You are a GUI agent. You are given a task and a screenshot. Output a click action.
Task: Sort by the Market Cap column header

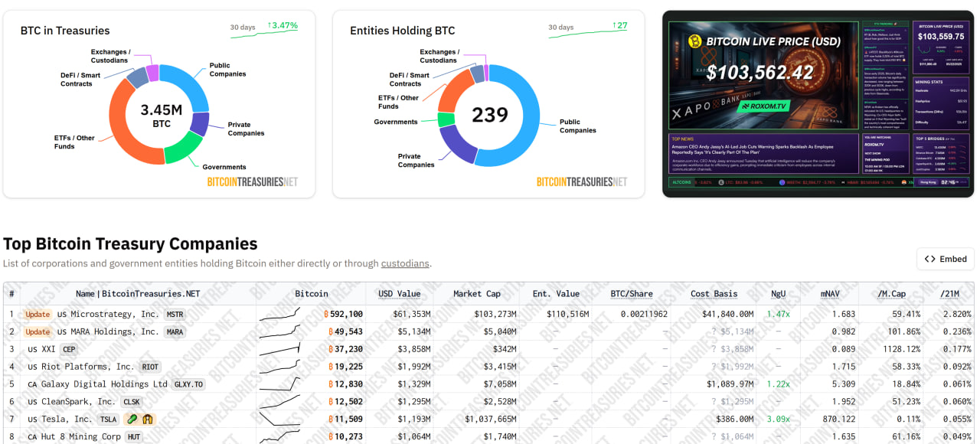[477, 294]
